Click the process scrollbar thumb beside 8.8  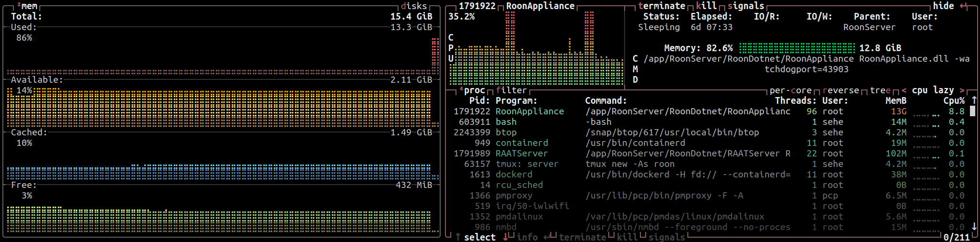[x=973, y=111]
